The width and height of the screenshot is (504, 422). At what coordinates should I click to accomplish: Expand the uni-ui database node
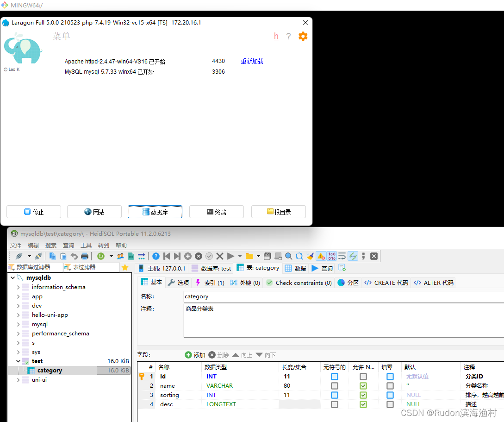19,380
